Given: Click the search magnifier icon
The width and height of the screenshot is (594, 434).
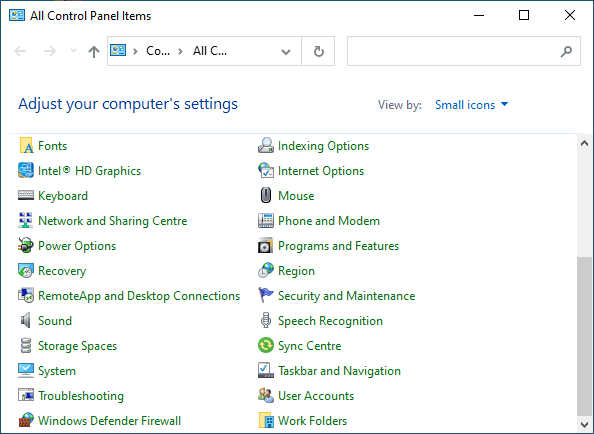Looking at the screenshot, I should tap(566, 51).
